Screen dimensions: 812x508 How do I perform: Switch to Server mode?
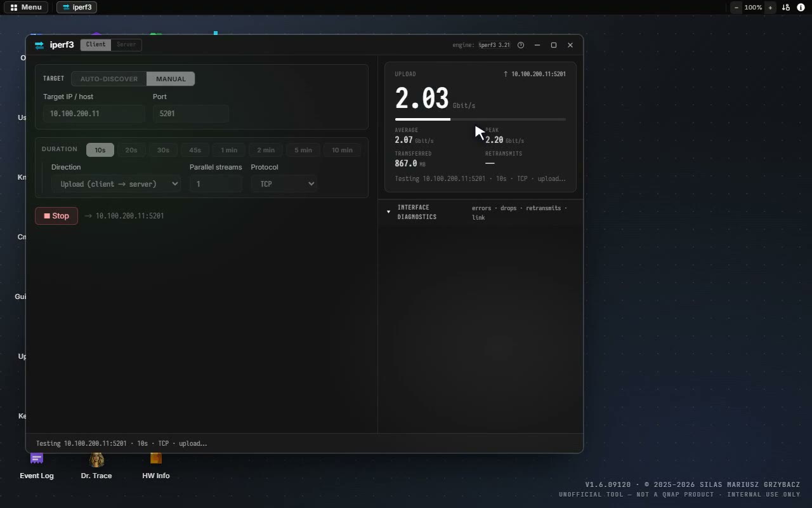pos(126,44)
